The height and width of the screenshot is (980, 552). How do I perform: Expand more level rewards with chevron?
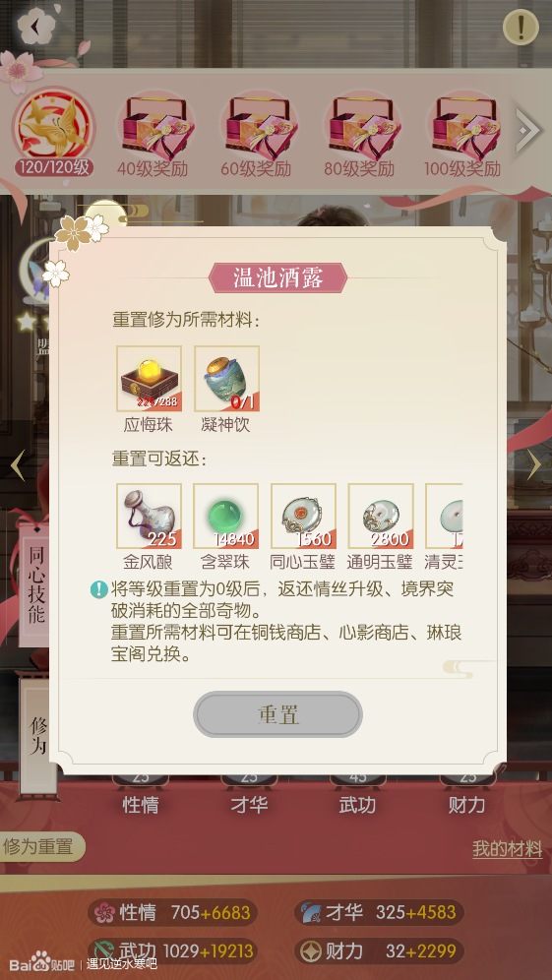[528, 129]
